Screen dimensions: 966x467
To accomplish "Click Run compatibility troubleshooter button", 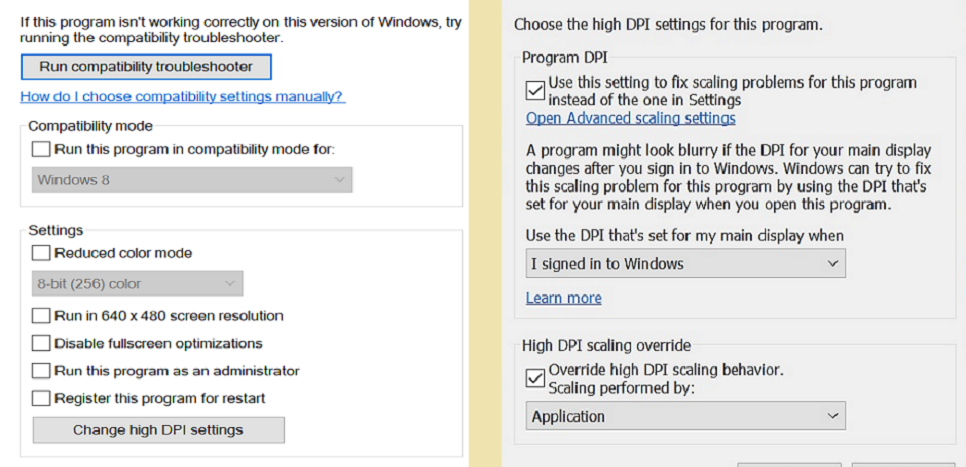I will pyautogui.click(x=146, y=67).
